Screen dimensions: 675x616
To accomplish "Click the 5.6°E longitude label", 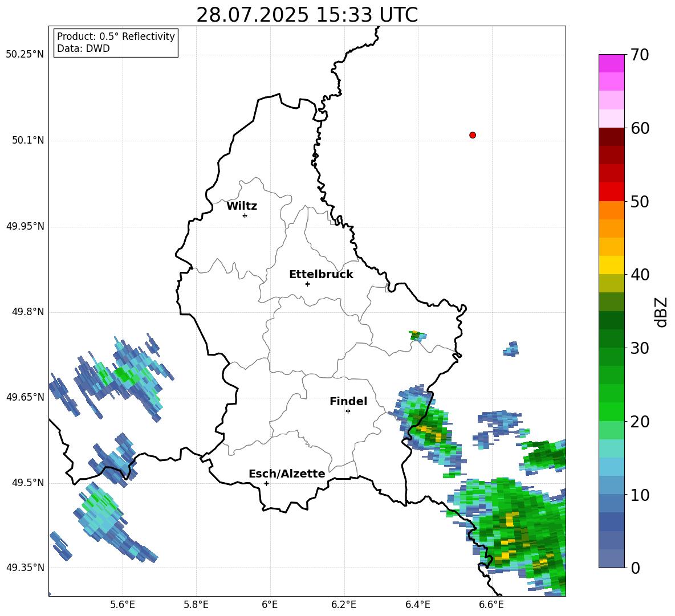I will [x=123, y=605].
